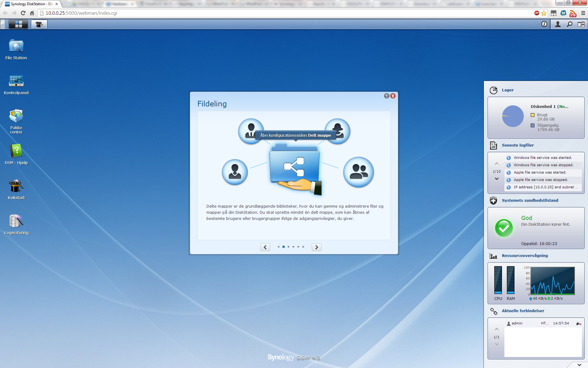588x368 pixels.
Task: Click log files document icon
Action: point(493,145)
